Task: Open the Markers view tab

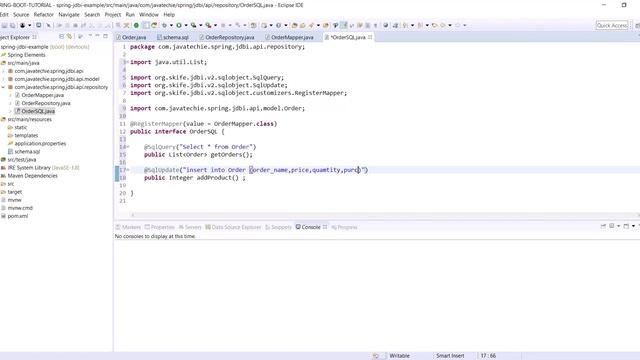Action: [x=128, y=227]
